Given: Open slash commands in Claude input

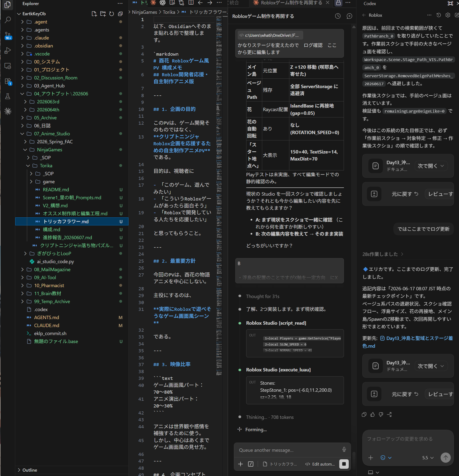Looking at the screenshot, I should pyautogui.click(x=251, y=464).
